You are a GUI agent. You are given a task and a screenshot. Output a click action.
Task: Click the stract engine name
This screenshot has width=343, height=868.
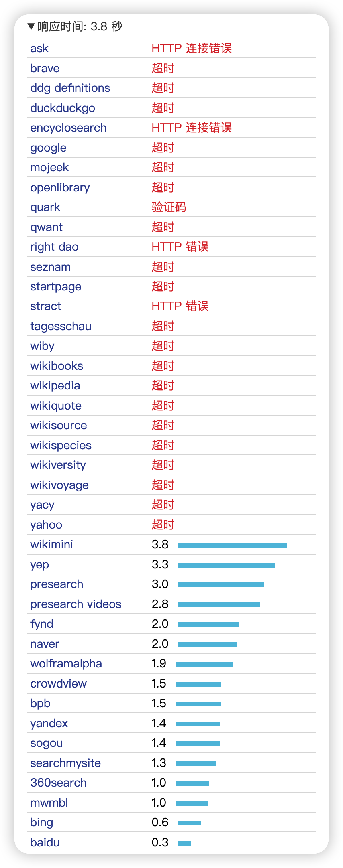[x=46, y=306]
